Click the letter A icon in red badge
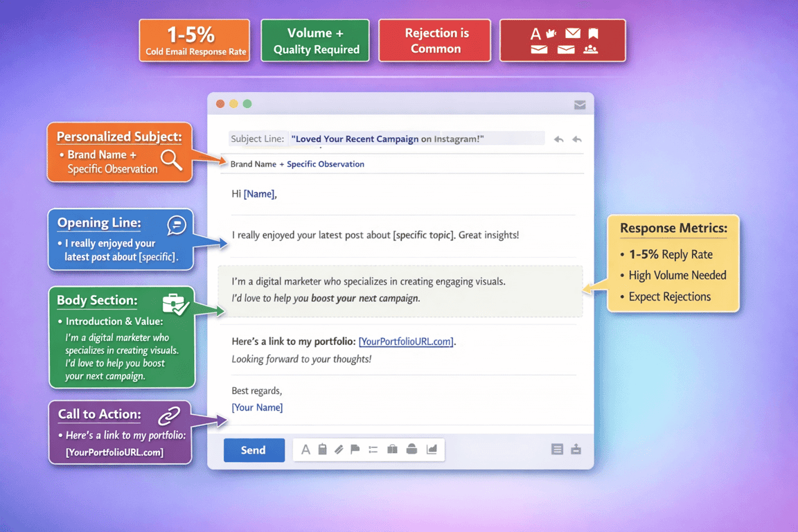 [535, 34]
